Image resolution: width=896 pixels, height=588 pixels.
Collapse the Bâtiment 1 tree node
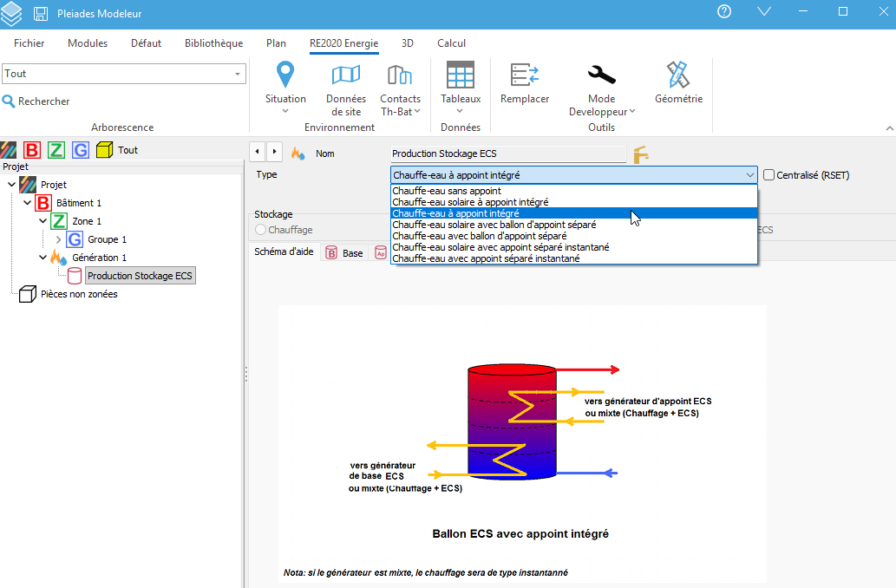coord(27,203)
